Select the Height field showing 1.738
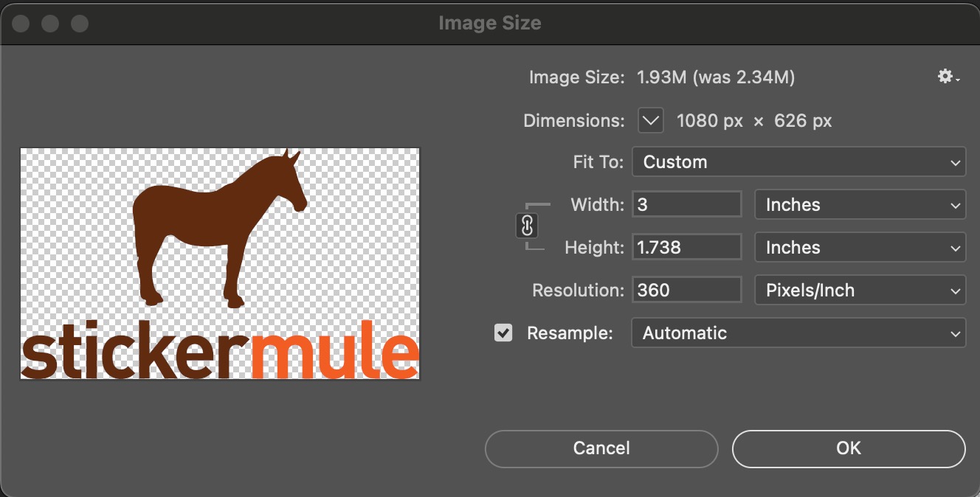Viewport: 980px width, 497px height. coord(686,247)
